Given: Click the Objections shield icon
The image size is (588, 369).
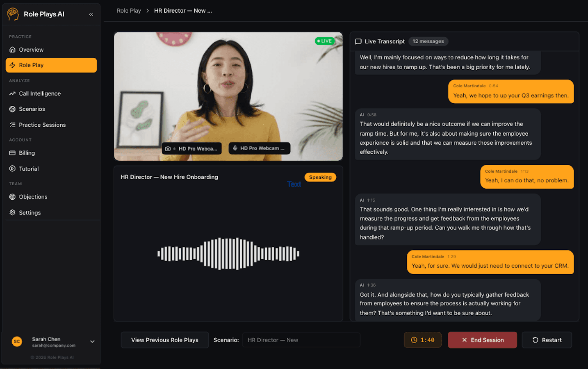Looking at the screenshot, I should coord(11,196).
